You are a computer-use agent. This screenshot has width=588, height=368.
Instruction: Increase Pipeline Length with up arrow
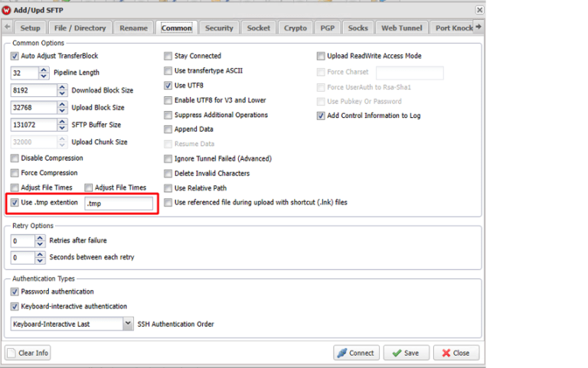point(44,70)
